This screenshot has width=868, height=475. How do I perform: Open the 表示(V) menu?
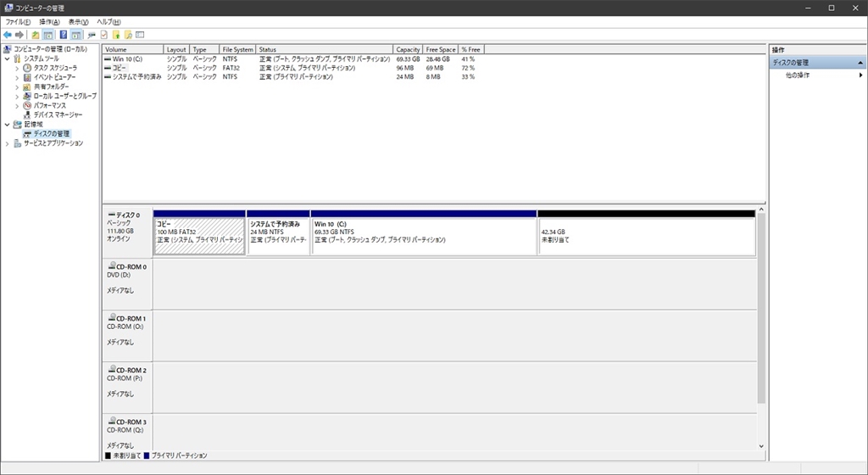tap(78, 21)
